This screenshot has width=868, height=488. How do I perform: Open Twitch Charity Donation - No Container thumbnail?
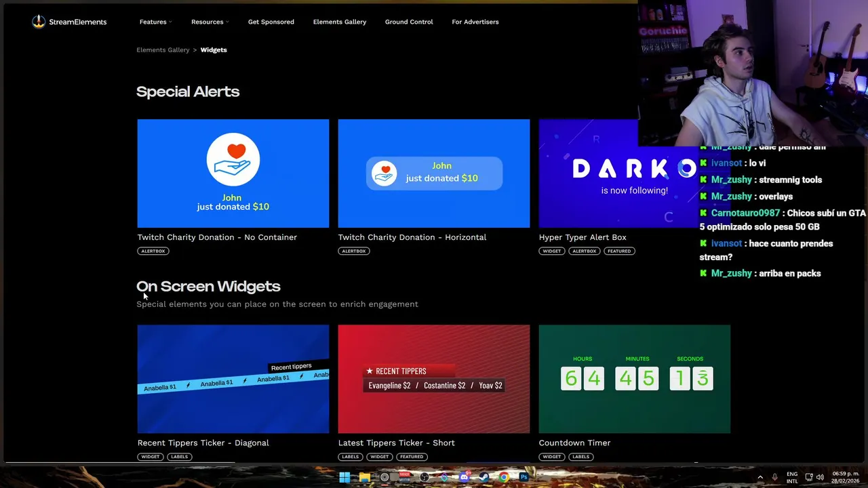pyautogui.click(x=233, y=174)
